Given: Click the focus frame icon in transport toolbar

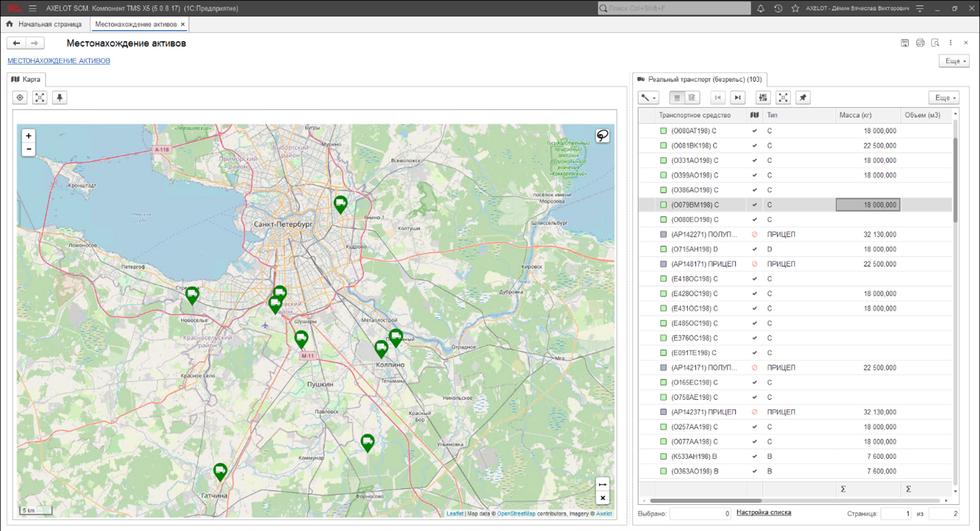Looking at the screenshot, I should (x=783, y=97).
